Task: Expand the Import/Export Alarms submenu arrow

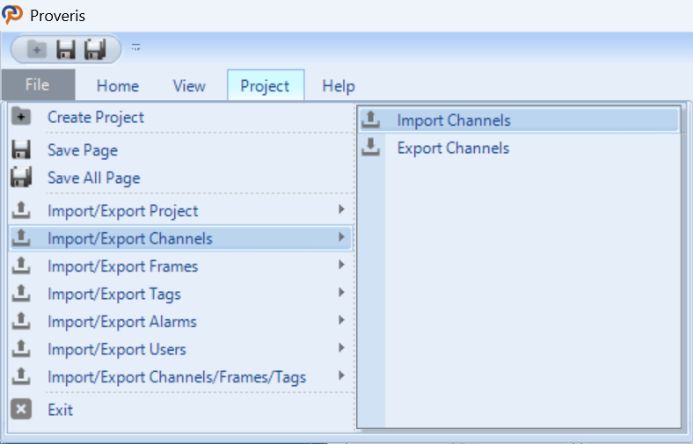Action: point(341,320)
